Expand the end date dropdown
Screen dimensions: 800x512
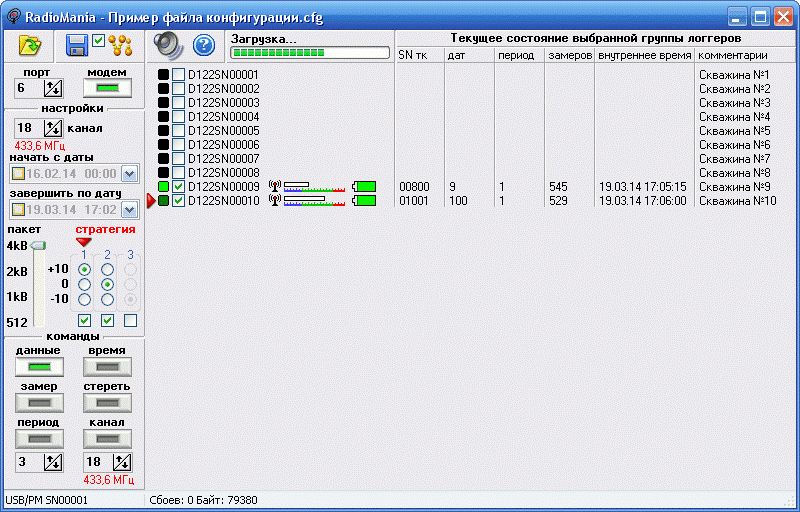[129, 209]
